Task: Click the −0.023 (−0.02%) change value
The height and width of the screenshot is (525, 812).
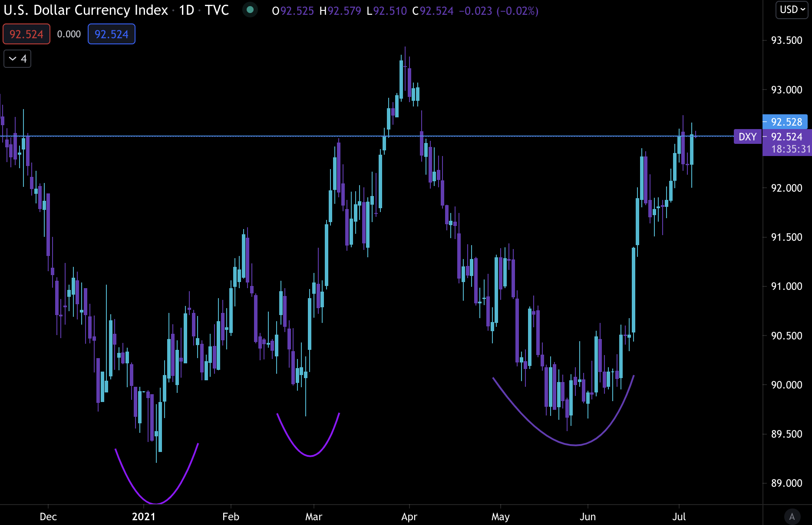Action: 498,11
